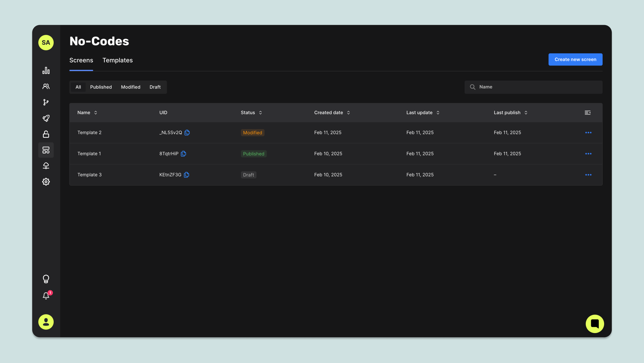Filter screens by Published
This screenshot has width=644, height=363.
coord(101,87)
